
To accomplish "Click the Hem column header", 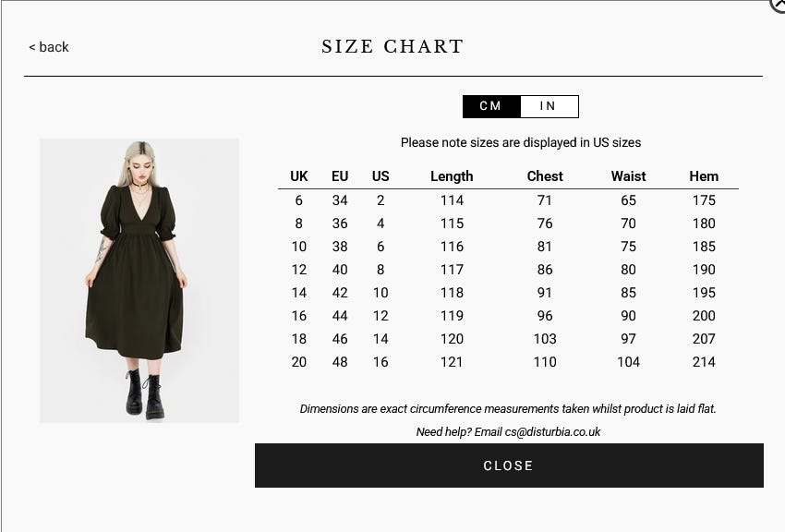I will pos(704,176).
